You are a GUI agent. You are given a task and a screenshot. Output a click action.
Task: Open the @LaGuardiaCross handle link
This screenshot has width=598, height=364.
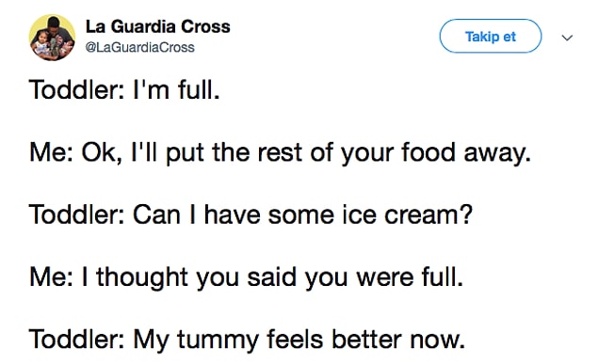(x=140, y=48)
